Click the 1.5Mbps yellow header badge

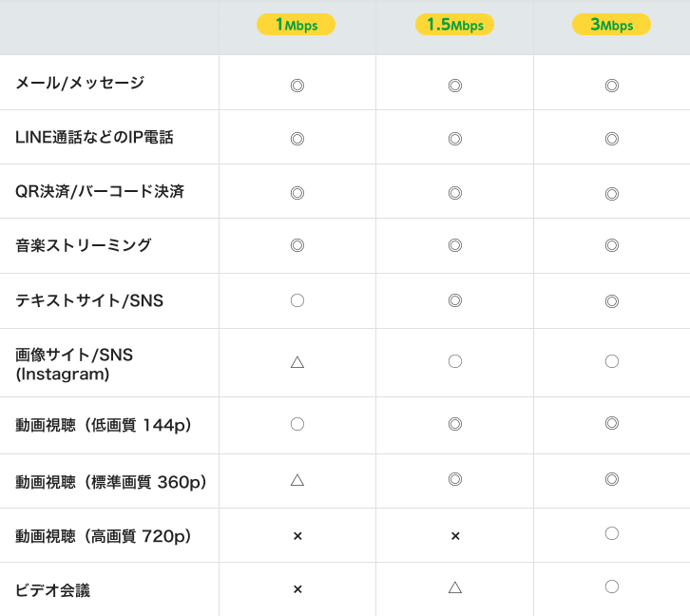(454, 25)
